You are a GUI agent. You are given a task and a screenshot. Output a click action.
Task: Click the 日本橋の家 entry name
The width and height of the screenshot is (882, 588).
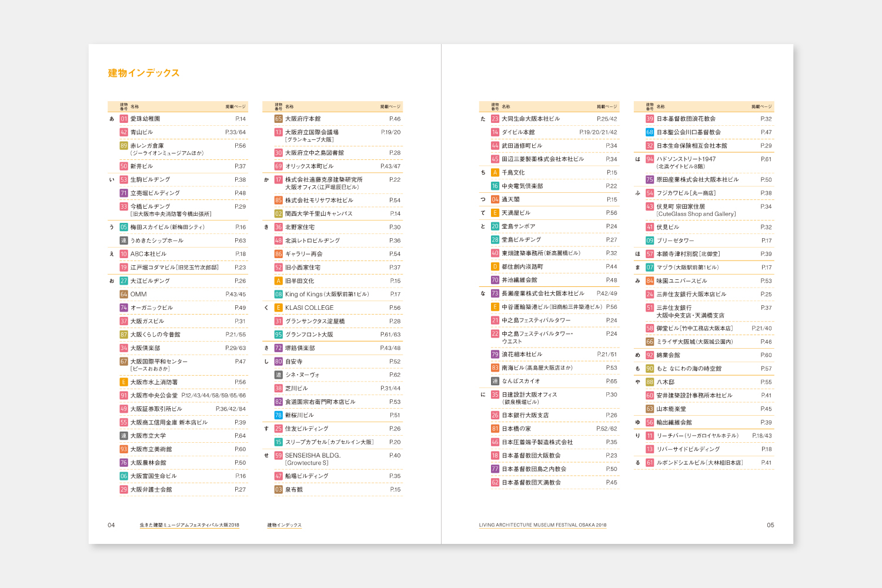(516, 429)
